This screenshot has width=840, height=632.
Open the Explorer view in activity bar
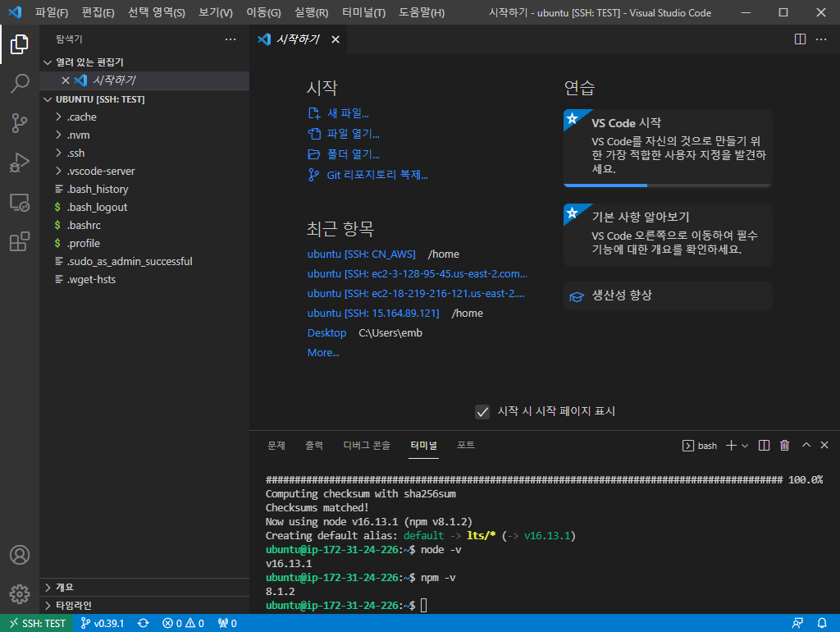pos(20,44)
